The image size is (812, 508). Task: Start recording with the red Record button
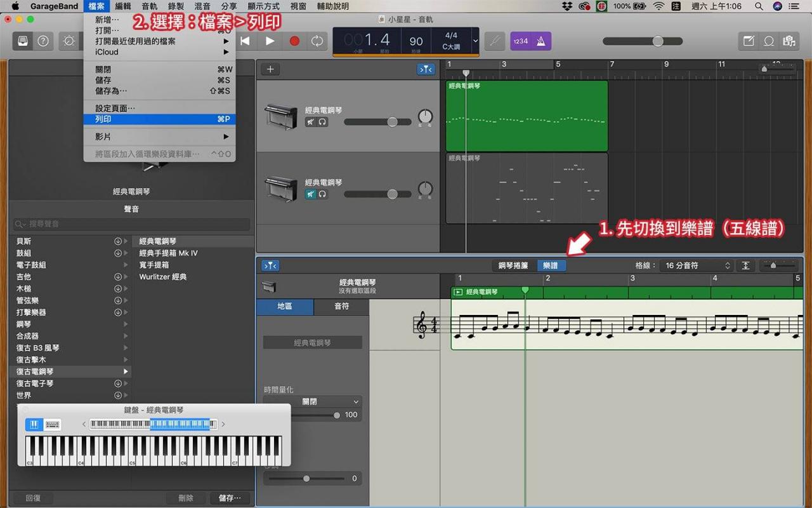pyautogui.click(x=294, y=41)
